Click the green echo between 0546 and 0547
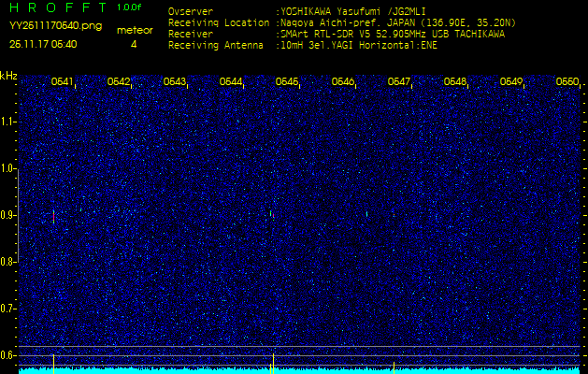The width and height of the screenshot is (588, 374). point(366,214)
